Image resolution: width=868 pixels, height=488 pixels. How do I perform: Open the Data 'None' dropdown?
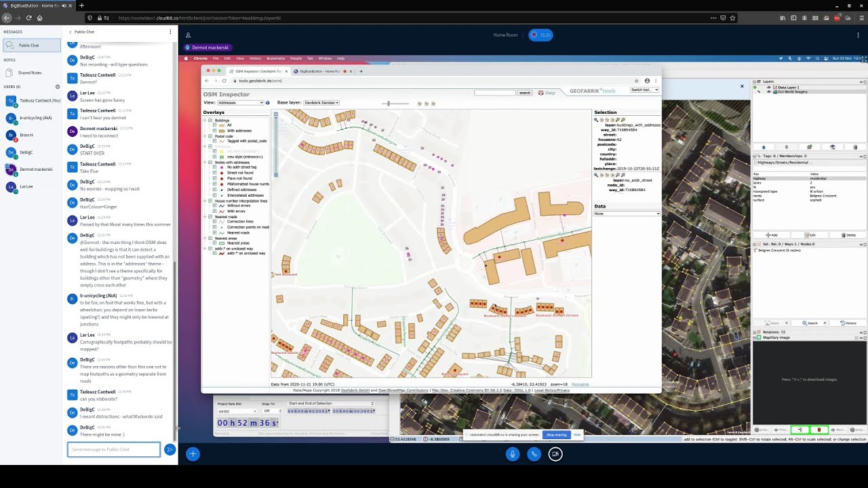(x=627, y=213)
